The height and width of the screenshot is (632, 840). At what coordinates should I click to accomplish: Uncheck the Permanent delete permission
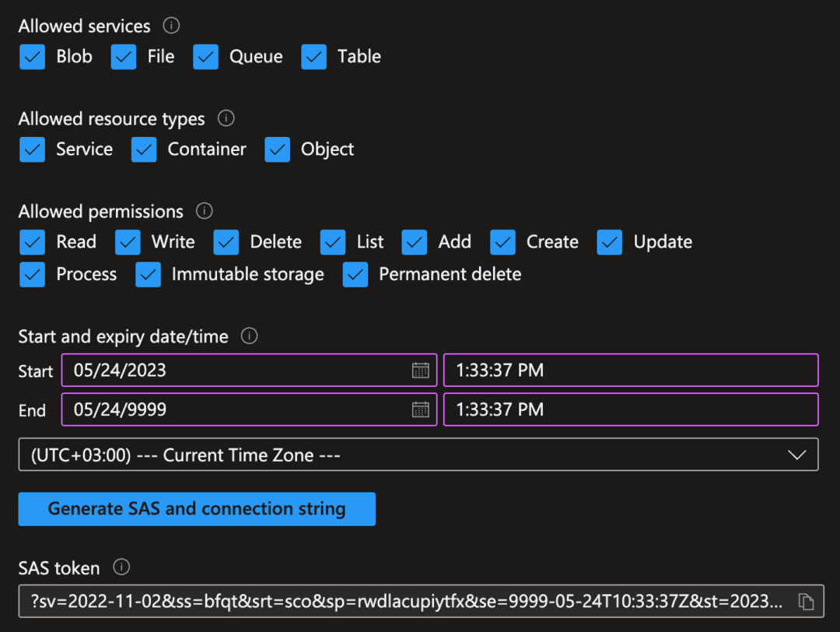pos(355,275)
